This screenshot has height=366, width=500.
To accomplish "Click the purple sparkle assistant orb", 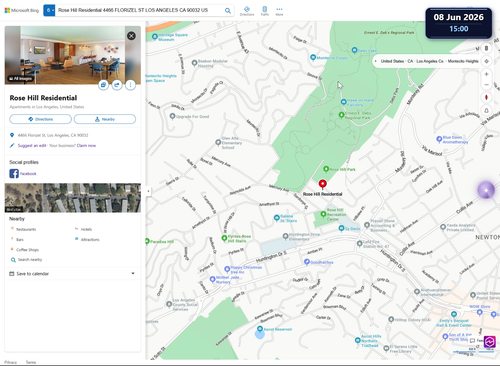I will click(486, 190).
